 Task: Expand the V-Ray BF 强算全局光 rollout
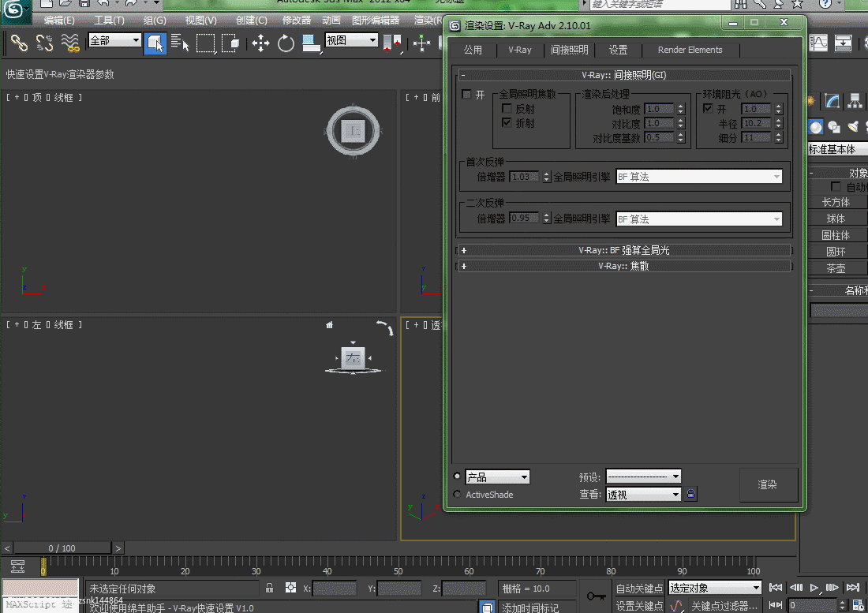[x=623, y=250]
